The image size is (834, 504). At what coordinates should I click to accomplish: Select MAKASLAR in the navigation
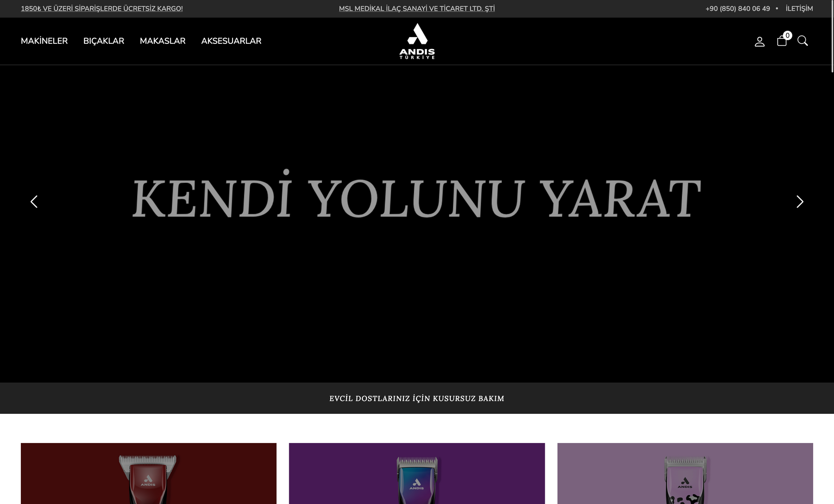[163, 41]
